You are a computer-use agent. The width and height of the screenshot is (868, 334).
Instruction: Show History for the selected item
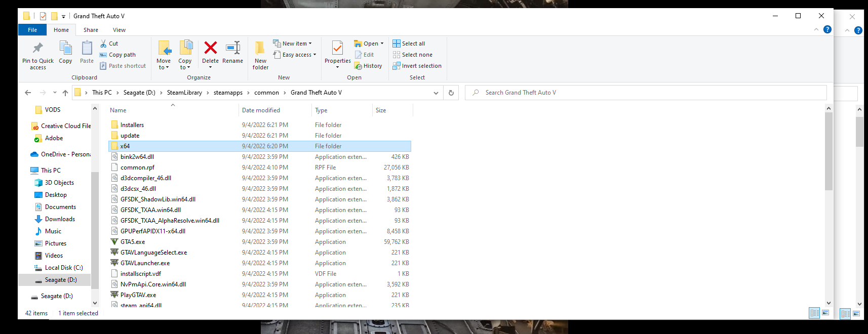[x=368, y=66]
